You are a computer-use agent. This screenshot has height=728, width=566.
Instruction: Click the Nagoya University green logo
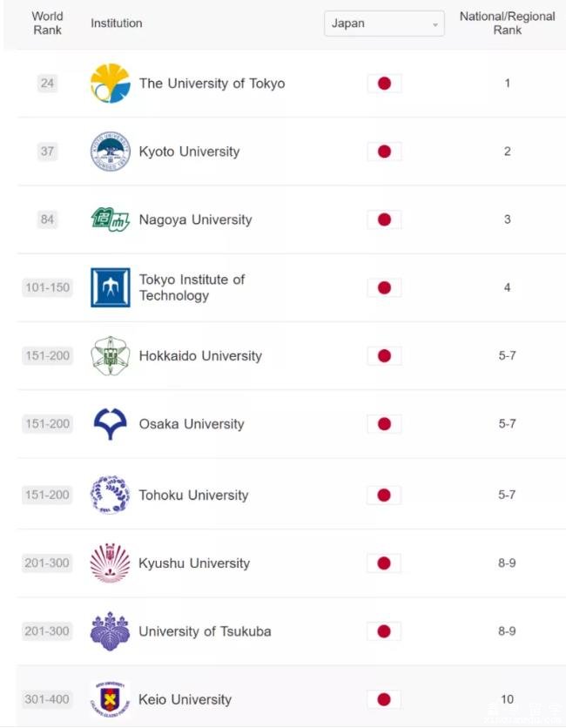[x=110, y=219]
